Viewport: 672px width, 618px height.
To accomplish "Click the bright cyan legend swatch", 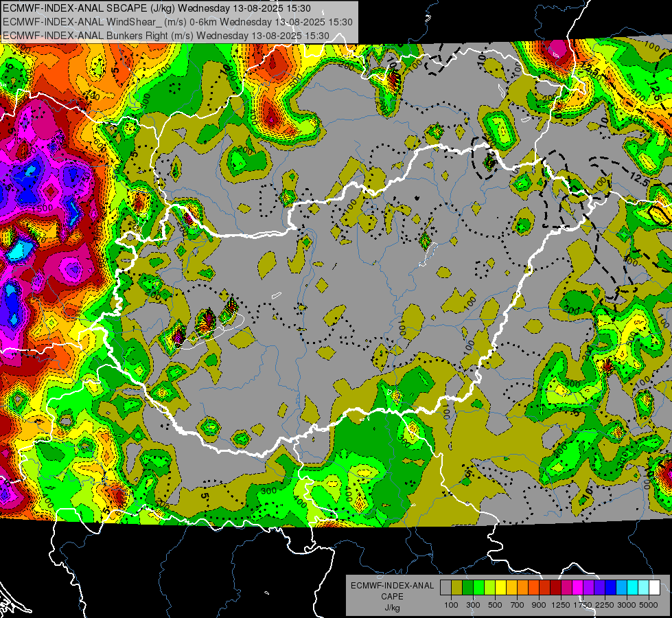I will tap(633, 588).
